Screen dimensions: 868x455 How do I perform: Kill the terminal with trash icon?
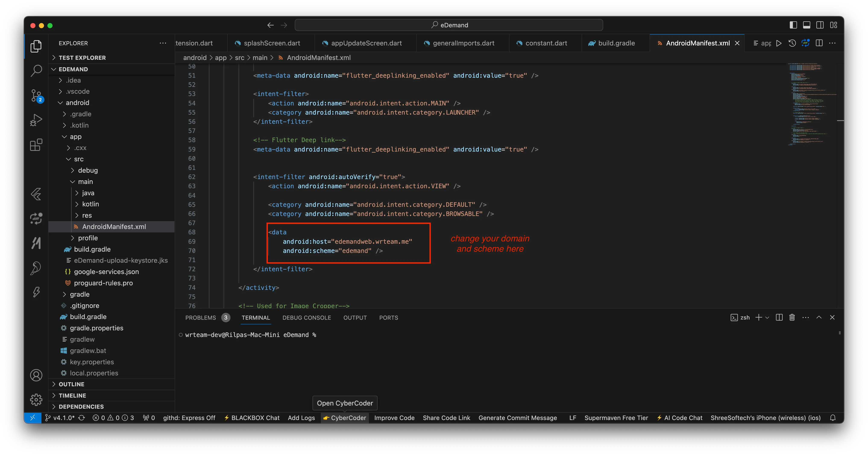[x=792, y=317]
